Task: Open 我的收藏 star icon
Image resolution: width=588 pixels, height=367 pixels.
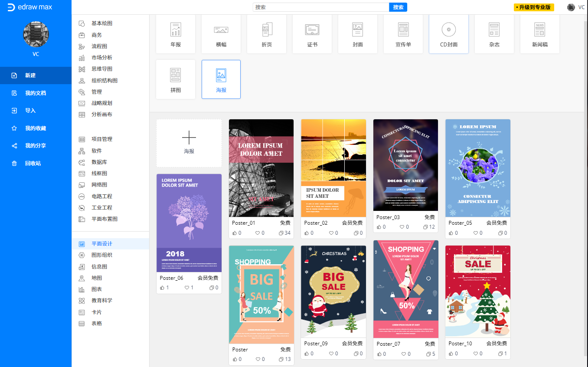Action: click(x=14, y=128)
